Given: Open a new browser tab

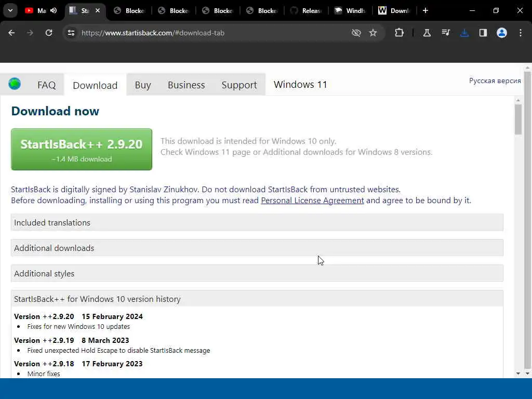Looking at the screenshot, I should [425, 10].
